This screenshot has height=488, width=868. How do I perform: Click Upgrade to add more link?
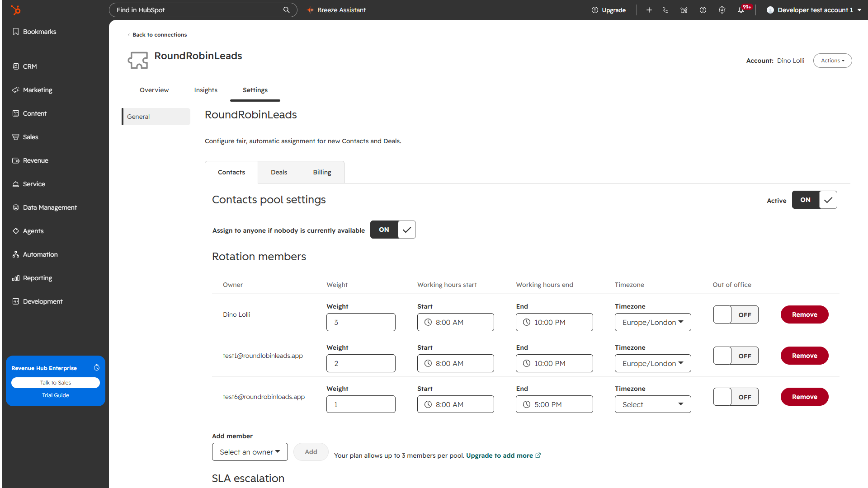(x=503, y=455)
